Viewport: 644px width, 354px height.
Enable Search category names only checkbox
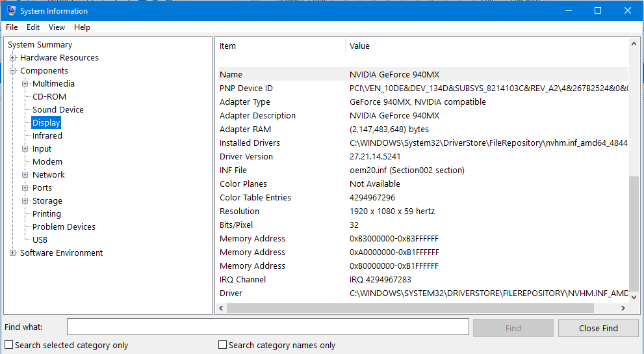pyautogui.click(x=223, y=345)
